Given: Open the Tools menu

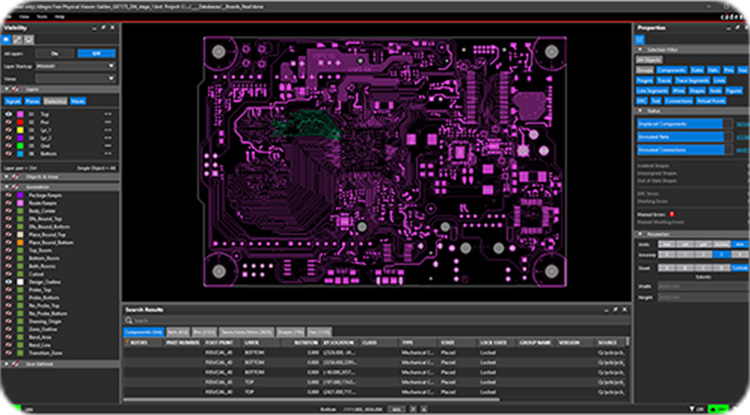Looking at the screenshot, I should click(x=40, y=17).
